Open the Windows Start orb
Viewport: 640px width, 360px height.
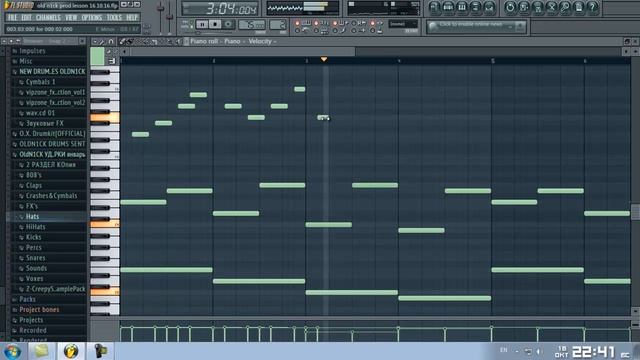[x=12, y=351]
